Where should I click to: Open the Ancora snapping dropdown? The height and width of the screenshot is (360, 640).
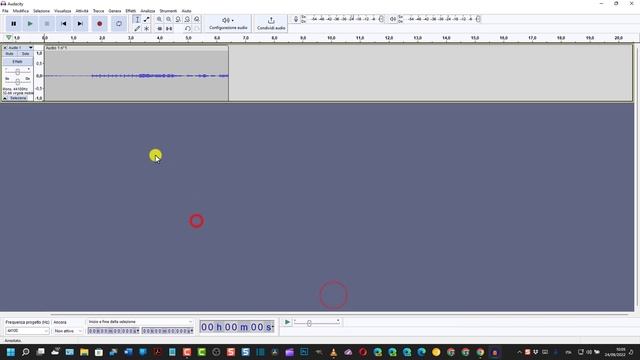tap(68, 331)
